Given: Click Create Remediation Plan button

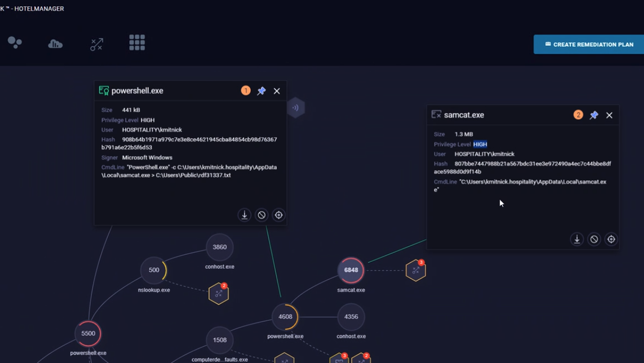Looking at the screenshot, I should click(x=588, y=44).
